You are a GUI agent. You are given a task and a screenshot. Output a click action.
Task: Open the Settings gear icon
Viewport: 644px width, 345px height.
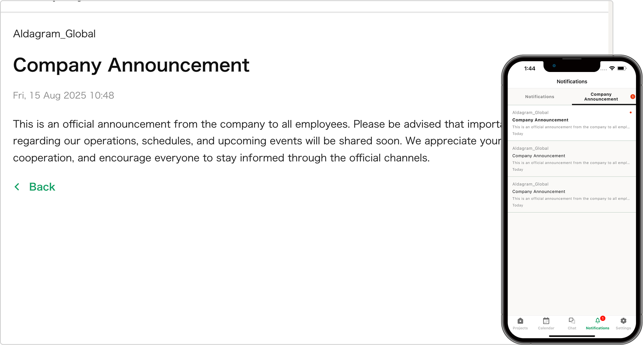coord(623,321)
